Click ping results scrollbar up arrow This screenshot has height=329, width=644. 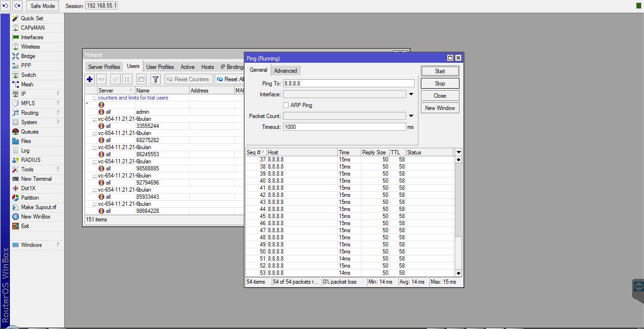(x=458, y=160)
